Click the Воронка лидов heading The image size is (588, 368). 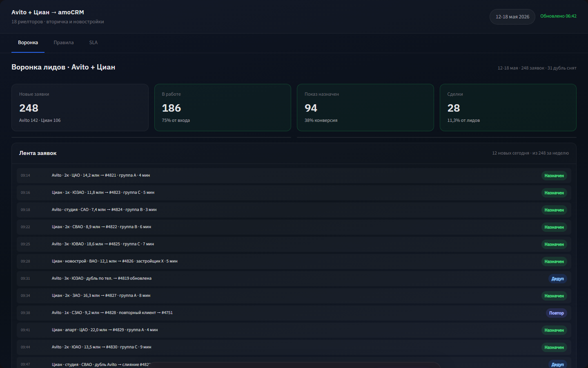coord(63,67)
